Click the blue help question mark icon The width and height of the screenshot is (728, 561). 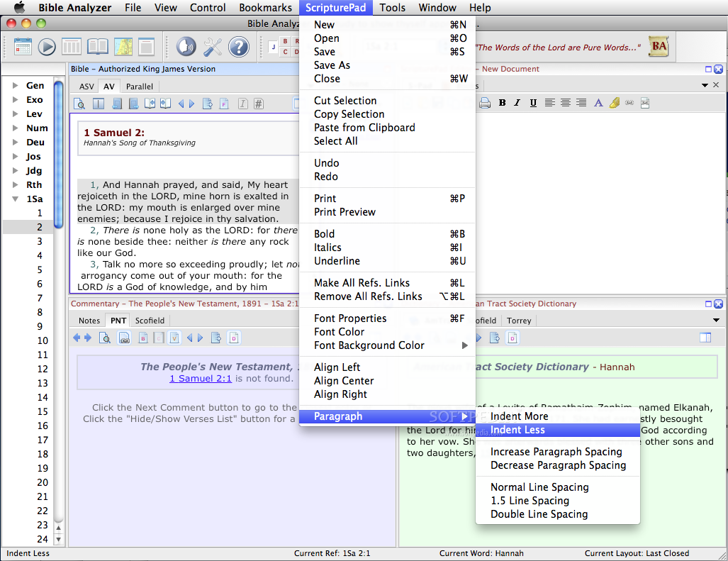(x=239, y=46)
